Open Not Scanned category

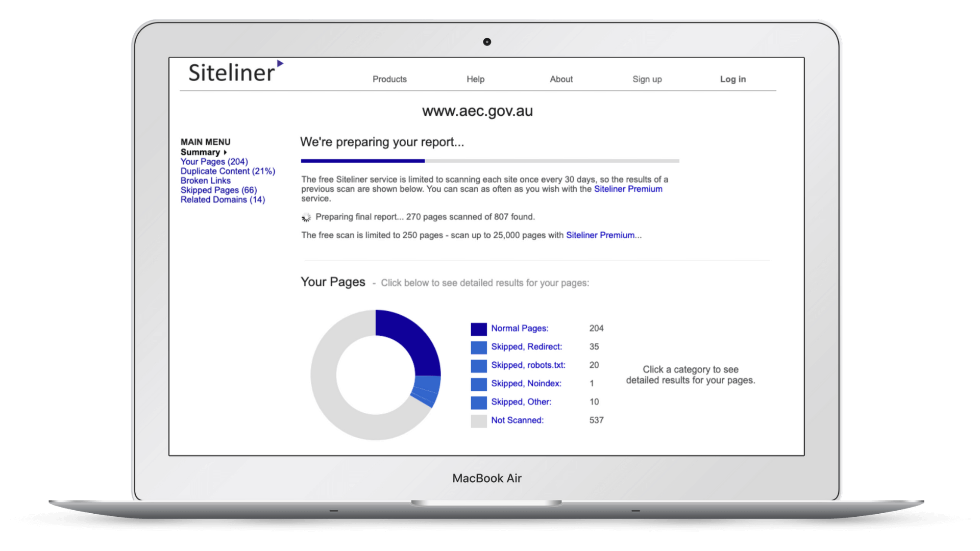[517, 420]
